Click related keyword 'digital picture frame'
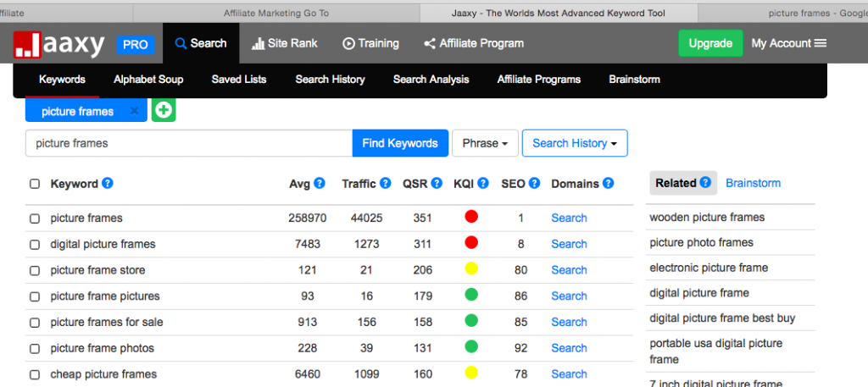The image size is (868, 387). pyautogui.click(x=699, y=293)
